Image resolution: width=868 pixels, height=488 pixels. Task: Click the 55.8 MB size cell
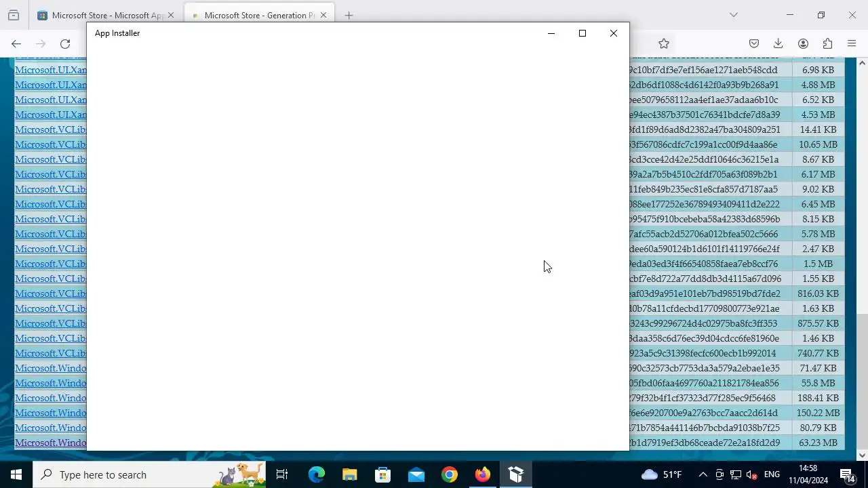point(818,383)
